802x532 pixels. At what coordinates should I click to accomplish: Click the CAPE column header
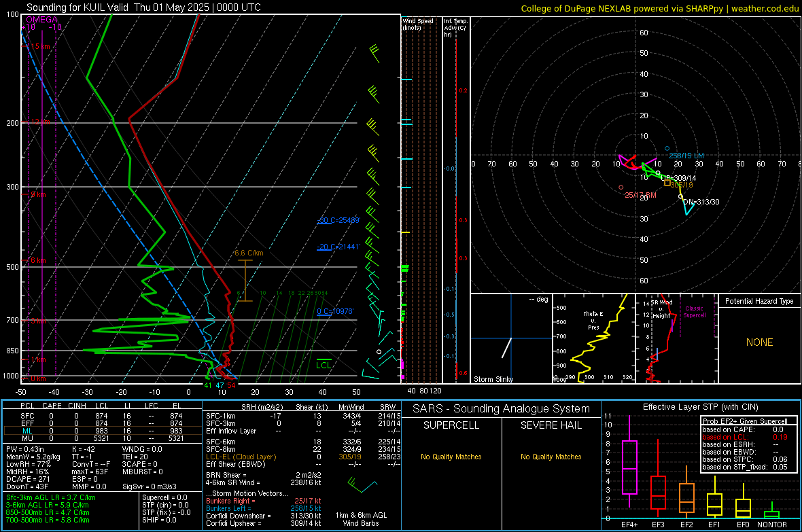52,406
